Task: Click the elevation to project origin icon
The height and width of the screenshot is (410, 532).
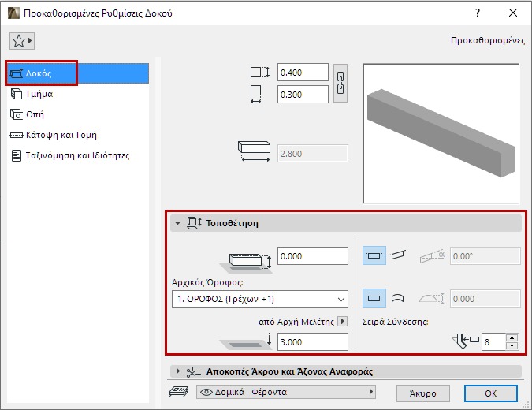Action: click(x=246, y=341)
